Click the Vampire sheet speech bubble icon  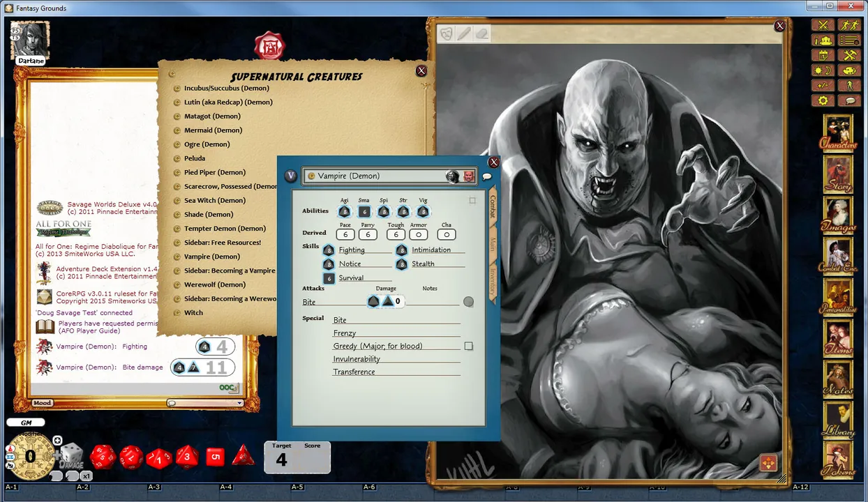487,177
